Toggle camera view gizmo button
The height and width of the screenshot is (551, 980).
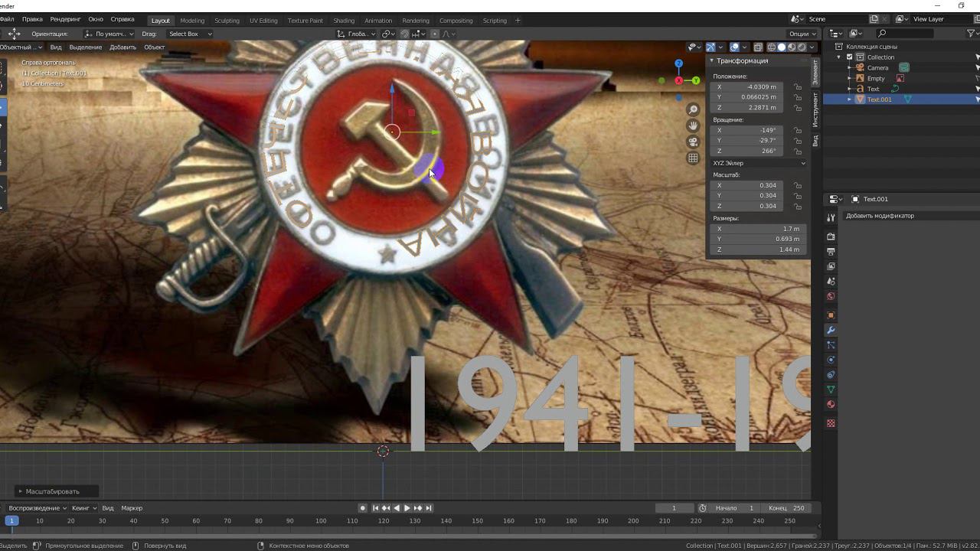(693, 142)
